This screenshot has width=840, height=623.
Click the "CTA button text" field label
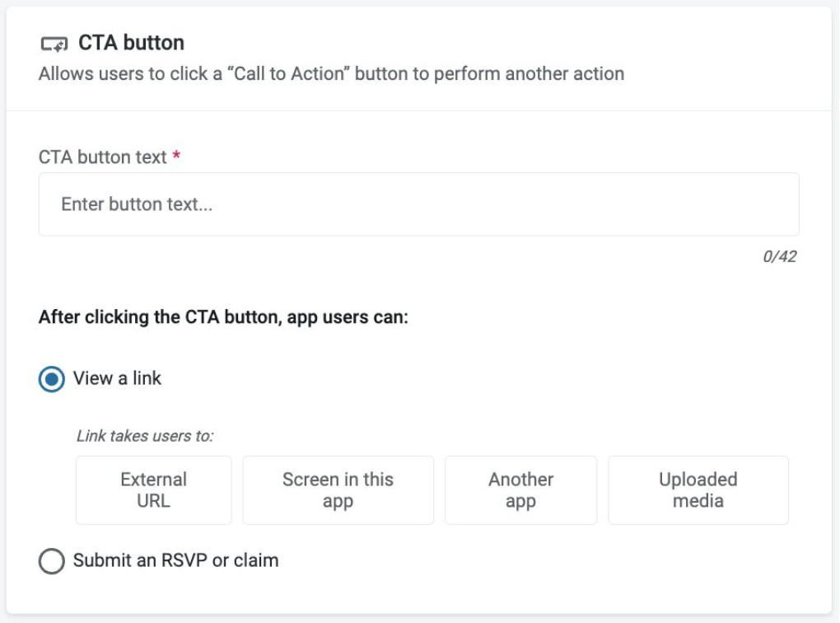click(103, 157)
